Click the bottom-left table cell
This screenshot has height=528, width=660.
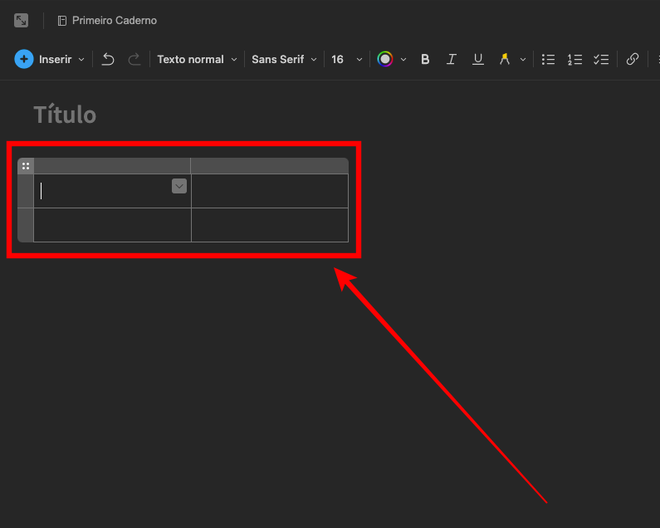pyautogui.click(x=112, y=225)
